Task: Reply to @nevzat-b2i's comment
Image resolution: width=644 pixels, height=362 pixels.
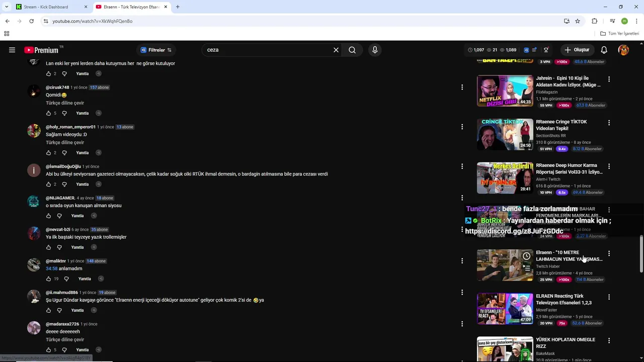Action: tap(77, 247)
